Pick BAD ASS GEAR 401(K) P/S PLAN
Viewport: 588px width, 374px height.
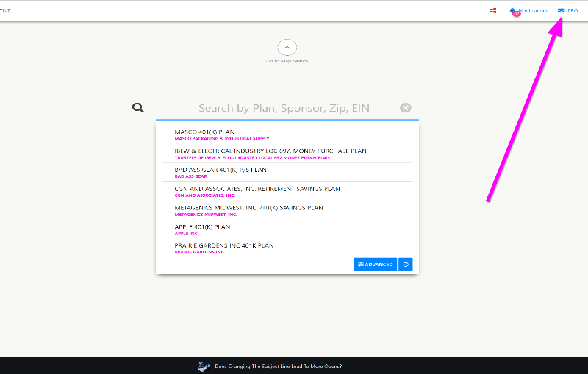pos(220,170)
